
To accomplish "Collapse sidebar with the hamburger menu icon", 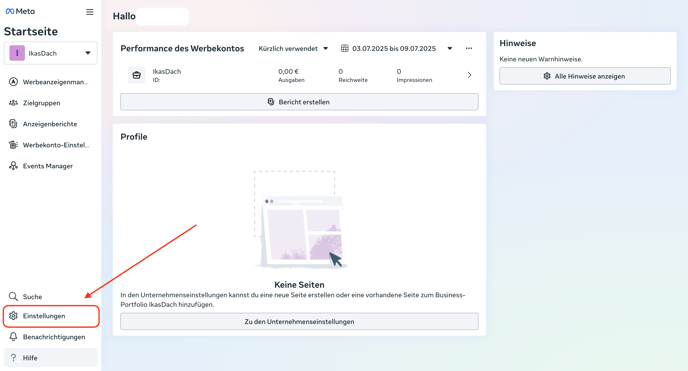I will coord(90,12).
